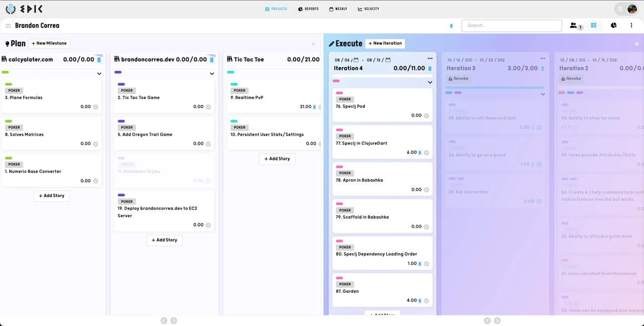This screenshot has height=326, width=644.
Task: Click the pencil icon beside Execute heading
Action: coord(332,44)
